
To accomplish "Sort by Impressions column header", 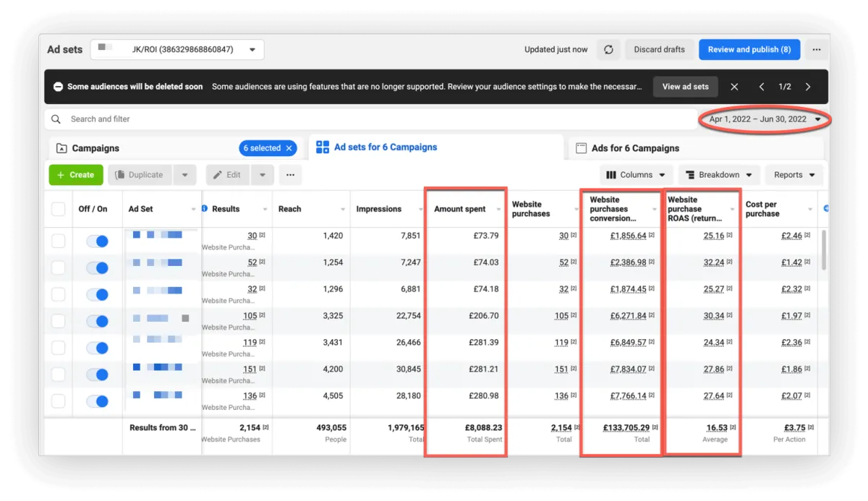I will pos(378,209).
